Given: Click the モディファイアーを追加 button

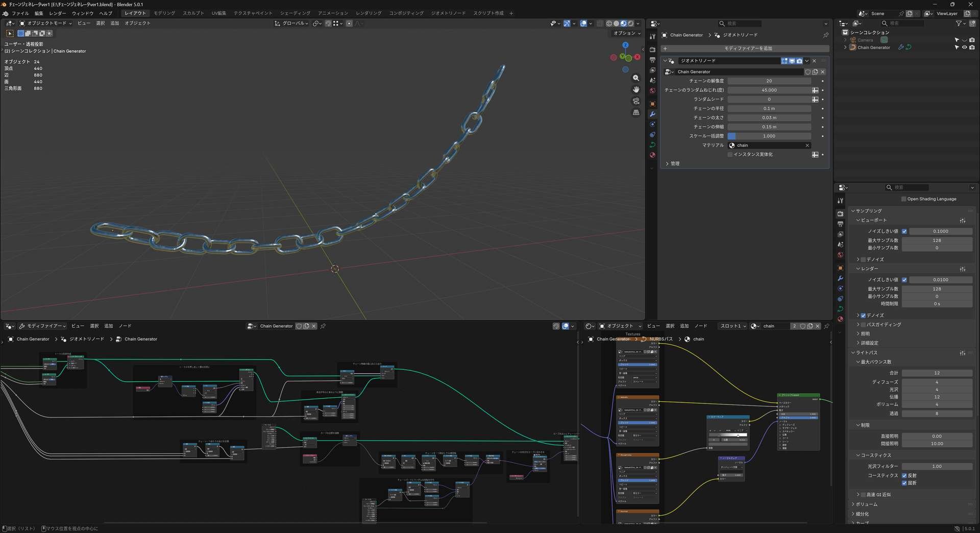Looking at the screenshot, I should point(745,49).
